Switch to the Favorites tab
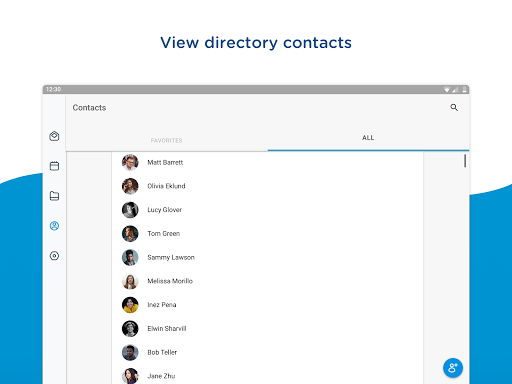 tap(167, 140)
